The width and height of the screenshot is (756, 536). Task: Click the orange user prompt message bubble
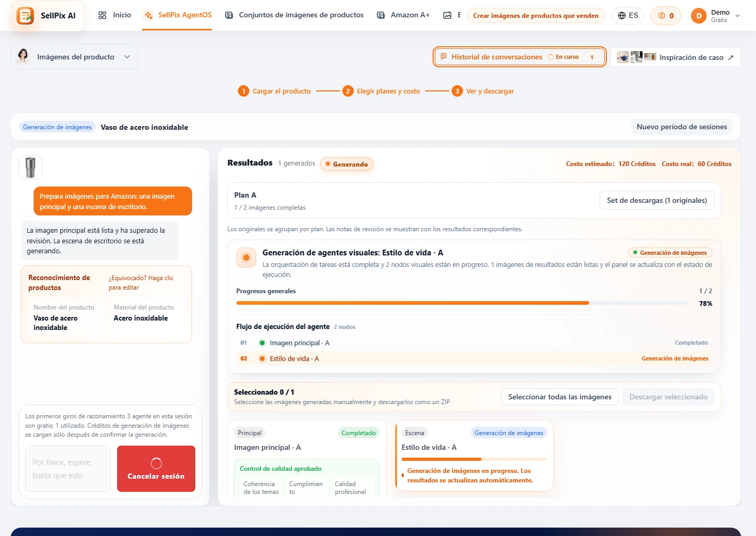[113, 201]
